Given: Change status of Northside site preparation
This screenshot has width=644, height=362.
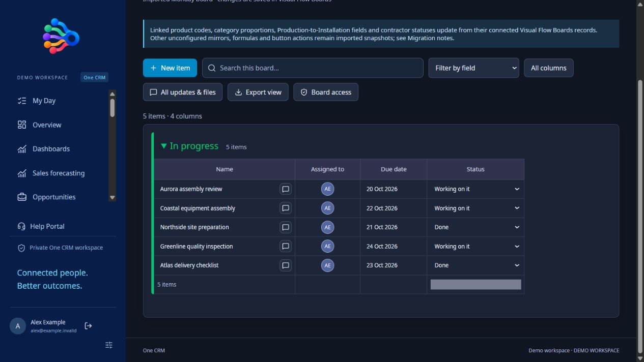Looking at the screenshot, I should [475, 227].
